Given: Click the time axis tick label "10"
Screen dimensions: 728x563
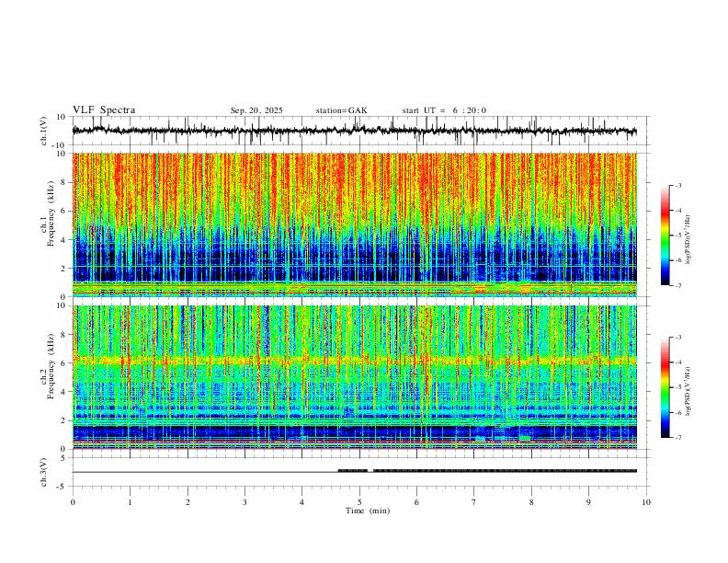Looking at the screenshot, I should 646,502.
